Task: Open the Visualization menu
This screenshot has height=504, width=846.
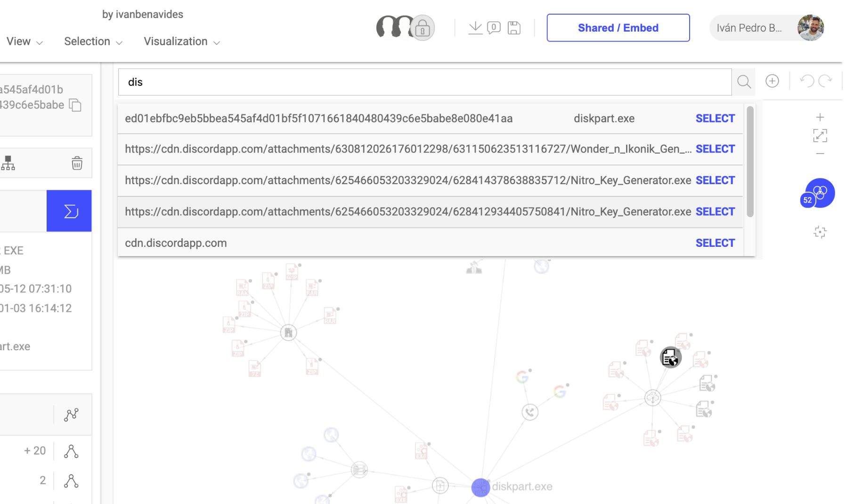Action: coord(182,41)
